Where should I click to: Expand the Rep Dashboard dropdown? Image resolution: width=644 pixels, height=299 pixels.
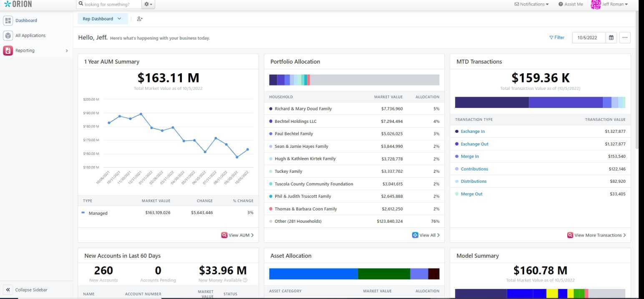click(x=103, y=19)
